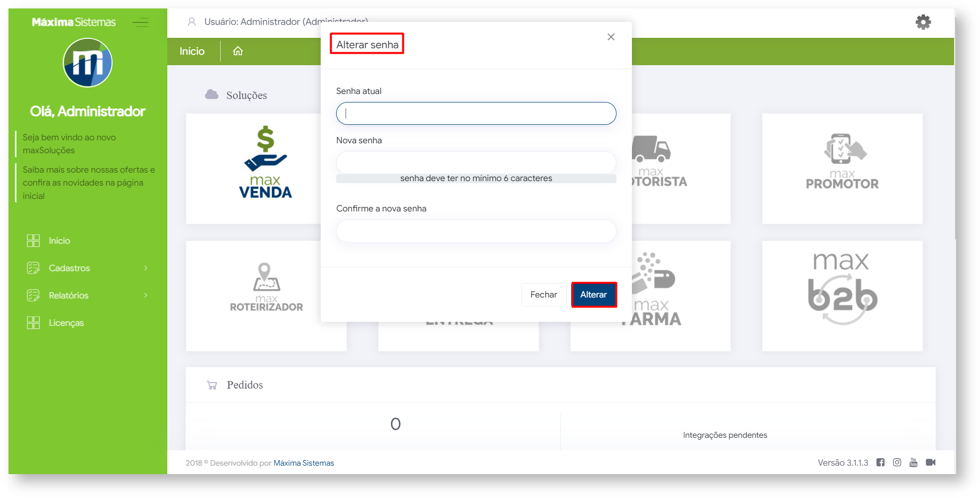Click the Olá, Administrador greeting
The height and width of the screenshot is (498, 980).
click(88, 111)
